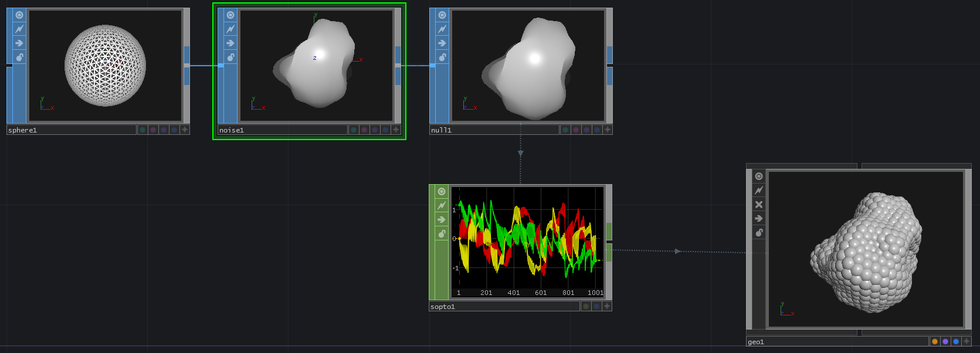Lock the null1 node using its lock icon
This screenshot has width=980, height=353.
442,57
